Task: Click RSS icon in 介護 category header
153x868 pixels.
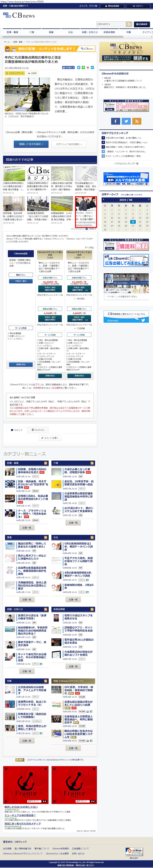Action: [x=92, y=463]
